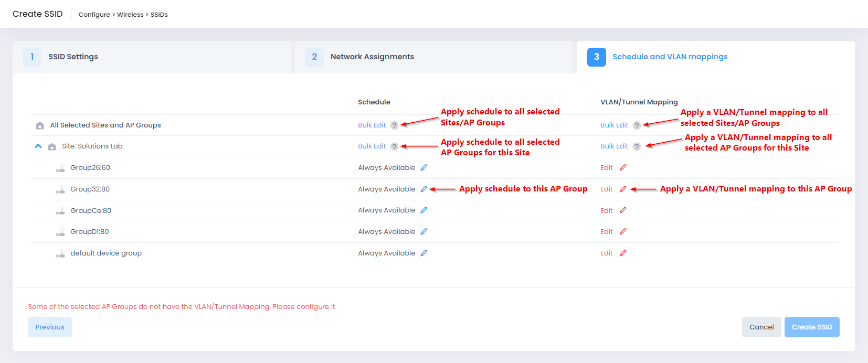Click Edit VLAN link for Group26:60
Screen dimensions: 868x363
pyautogui.click(x=606, y=168)
